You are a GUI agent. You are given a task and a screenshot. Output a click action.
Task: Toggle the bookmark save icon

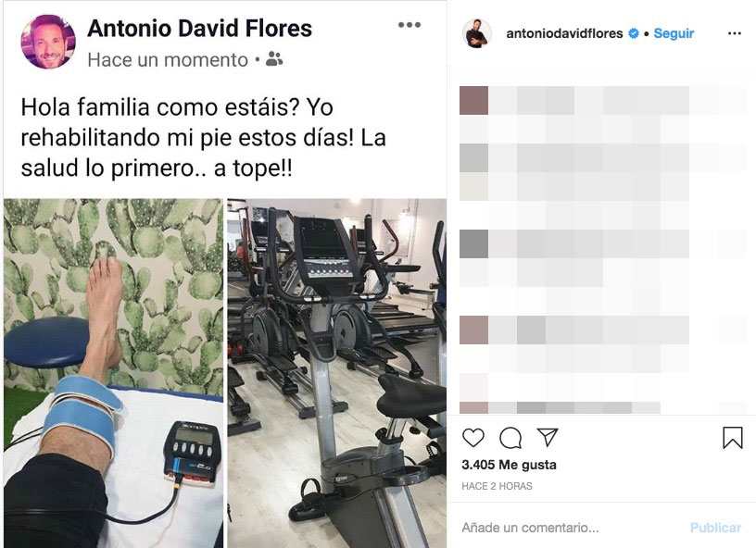point(732,438)
